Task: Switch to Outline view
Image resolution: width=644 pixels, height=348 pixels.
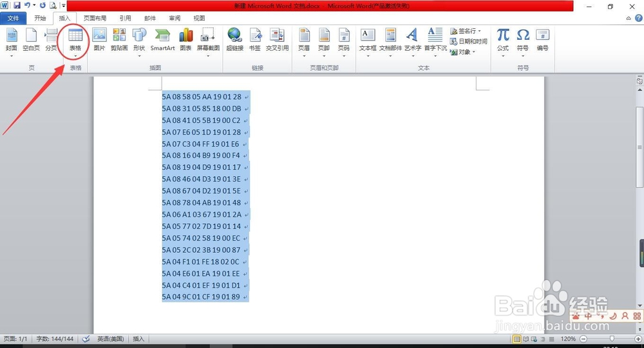Action: click(542, 339)
